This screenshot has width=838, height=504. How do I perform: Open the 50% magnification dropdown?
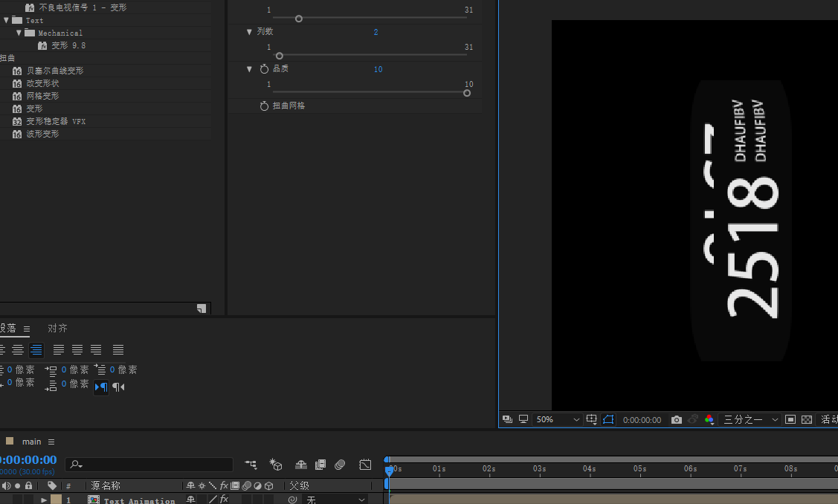click(558, 419)
